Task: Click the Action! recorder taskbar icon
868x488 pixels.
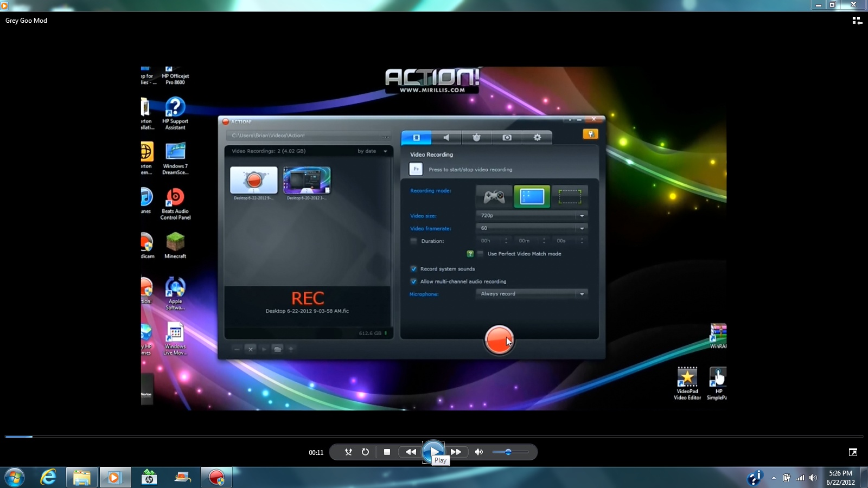Action: [216, 477]
